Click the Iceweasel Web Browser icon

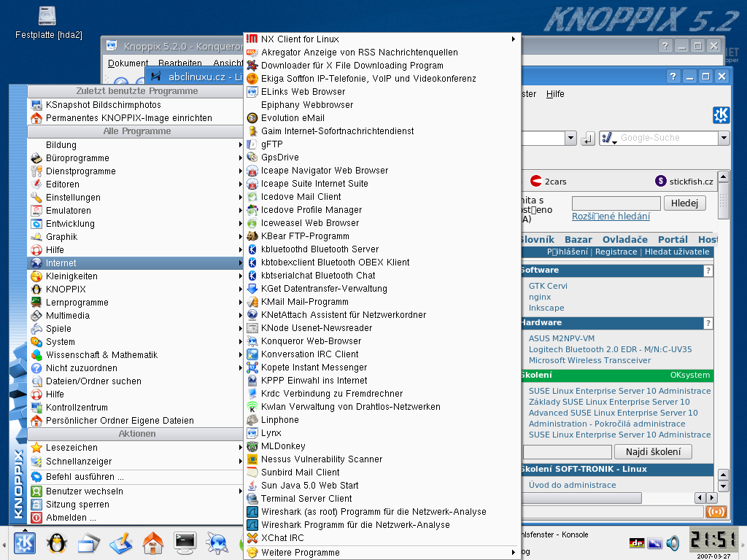252,223
